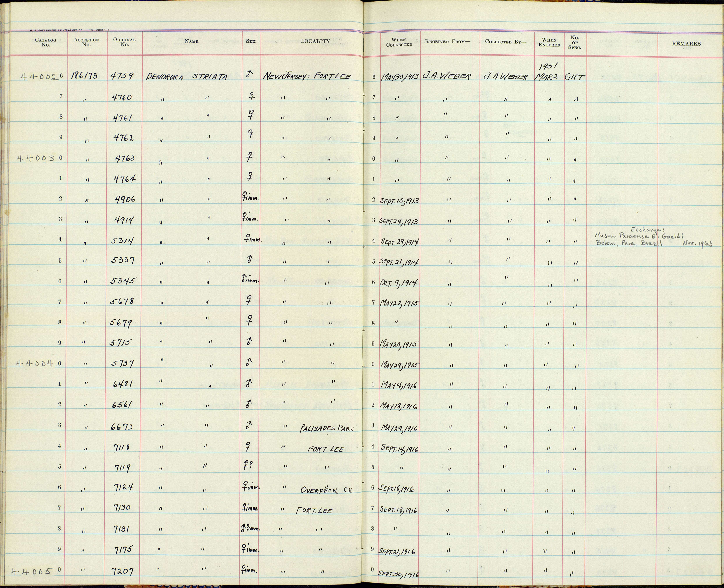Select catalog number entry 44005
The height and width of the screenshot is (588, 724).
tap(33, 571)
